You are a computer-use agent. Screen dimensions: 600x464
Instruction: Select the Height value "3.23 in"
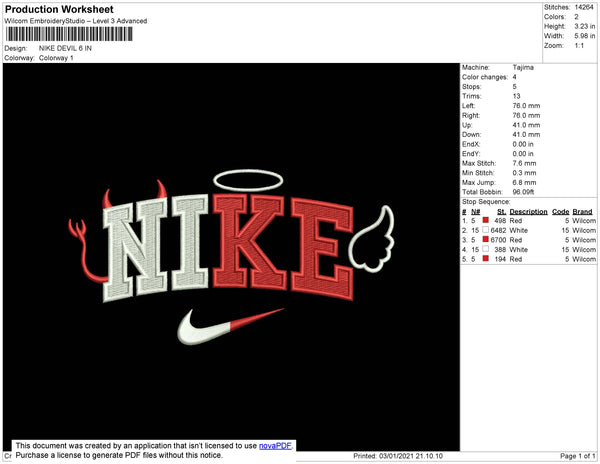click(x=585, y=26)
